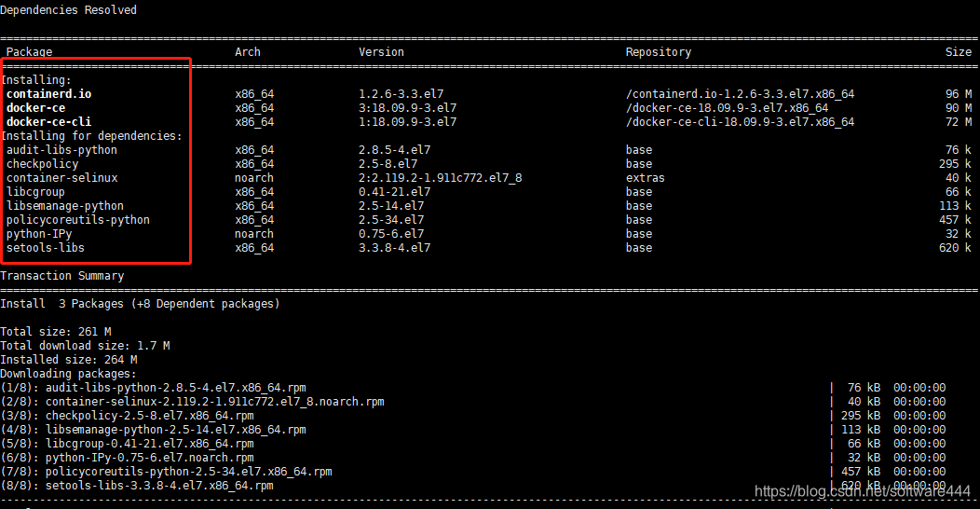Select package name 'checkpolicy' in table

tap(43, 164)
